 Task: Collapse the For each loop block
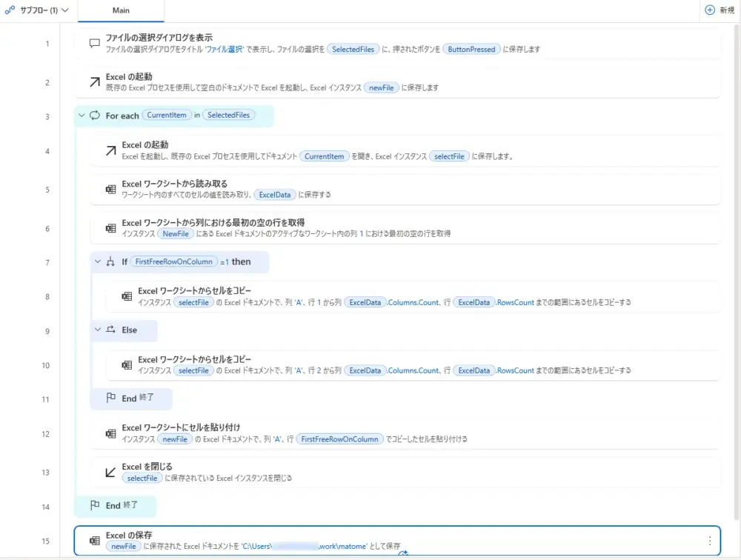[x=82, y=116]
